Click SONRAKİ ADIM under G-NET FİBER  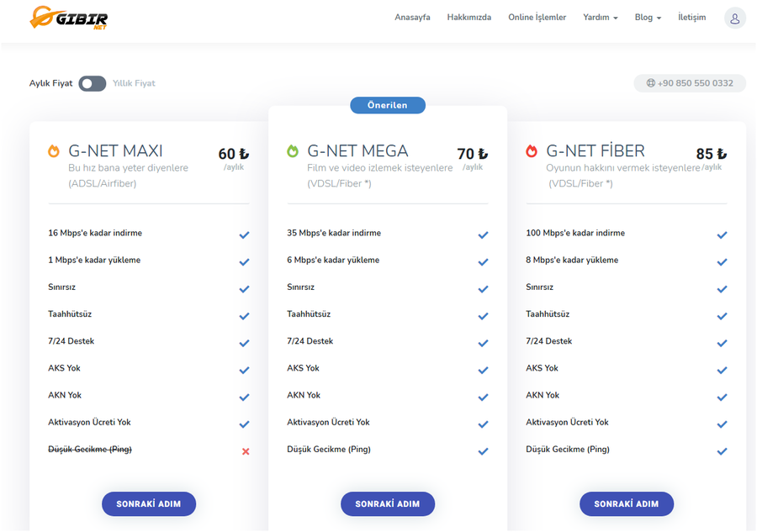point(627,504)
